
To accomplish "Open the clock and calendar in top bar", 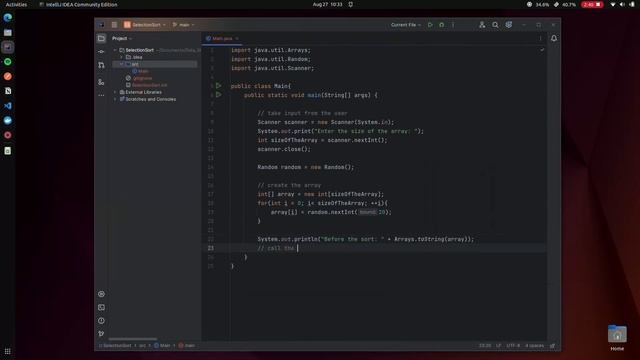I will coord(327,4).
